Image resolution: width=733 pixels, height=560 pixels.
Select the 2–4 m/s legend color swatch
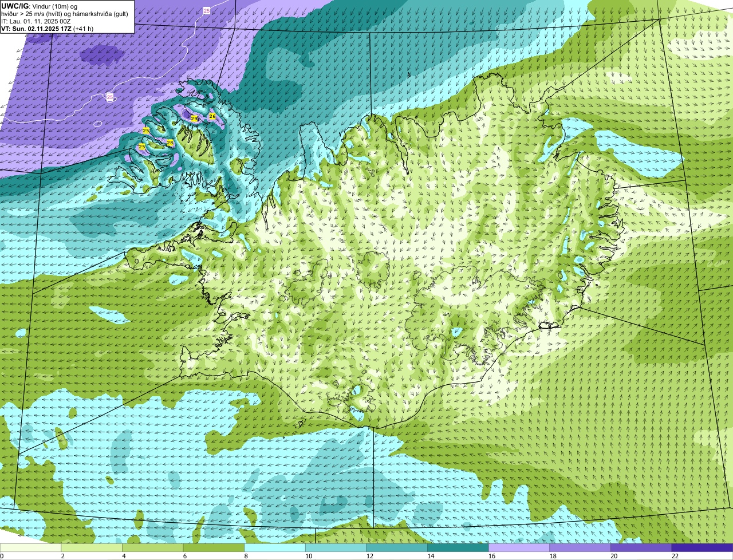coord(92,547)
